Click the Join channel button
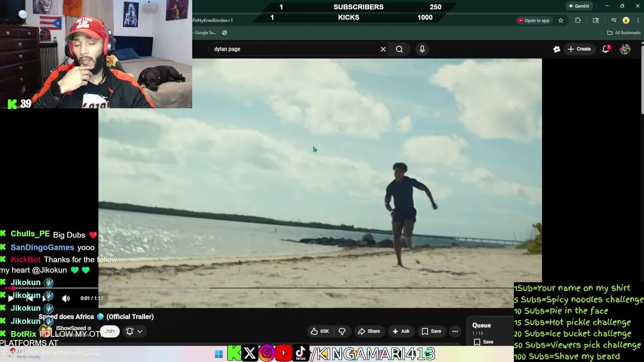 pos(110,331)
